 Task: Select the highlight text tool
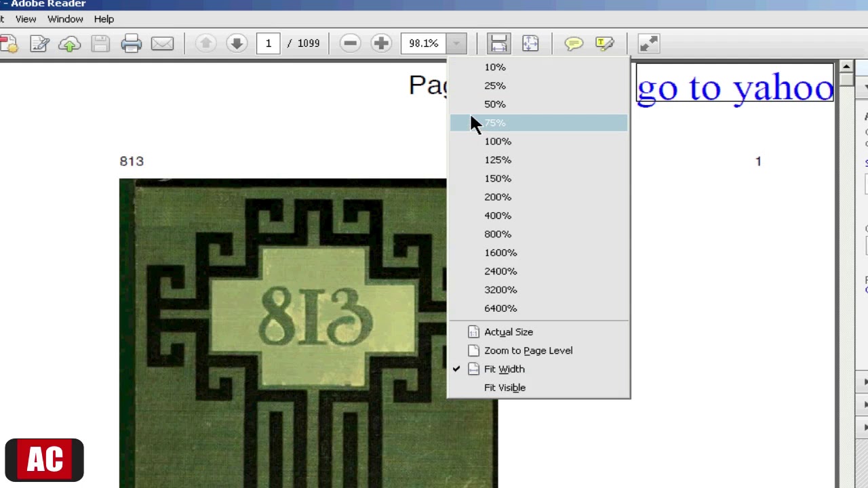click(604, 43)
